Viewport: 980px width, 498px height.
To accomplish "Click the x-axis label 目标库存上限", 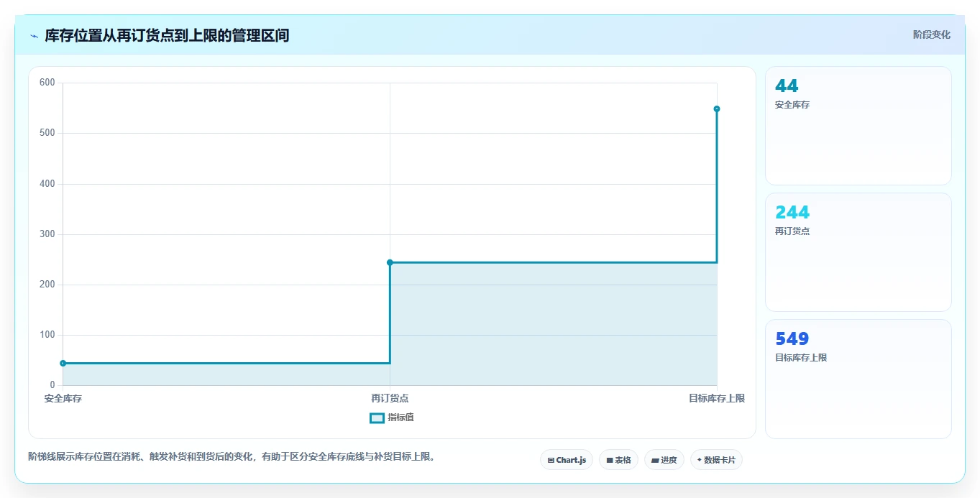I will (x=717, y=398).
